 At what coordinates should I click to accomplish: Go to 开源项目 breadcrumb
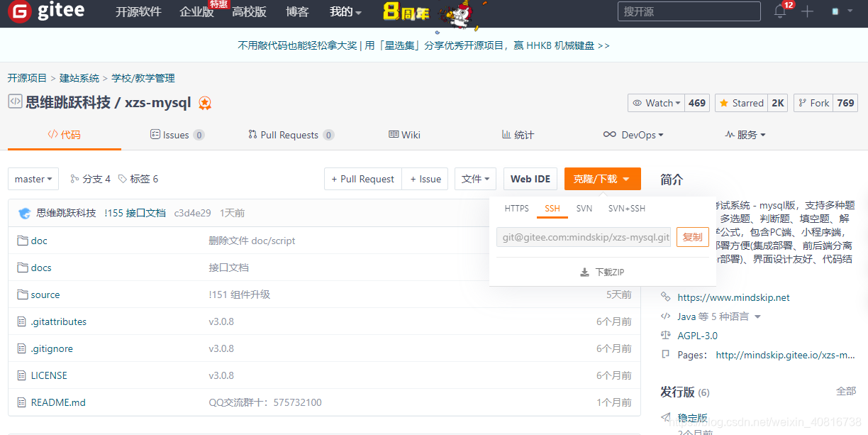tap(27, 78)
